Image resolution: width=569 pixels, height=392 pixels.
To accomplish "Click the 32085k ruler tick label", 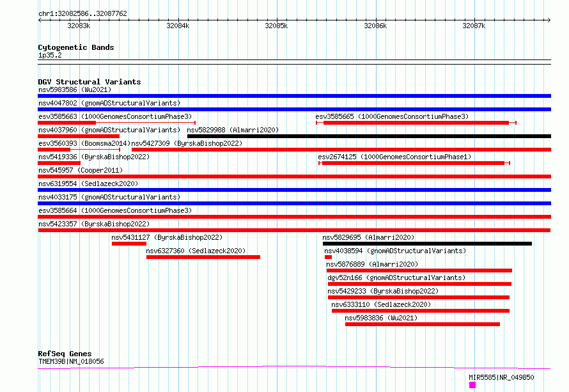I will tap(276, 26).
